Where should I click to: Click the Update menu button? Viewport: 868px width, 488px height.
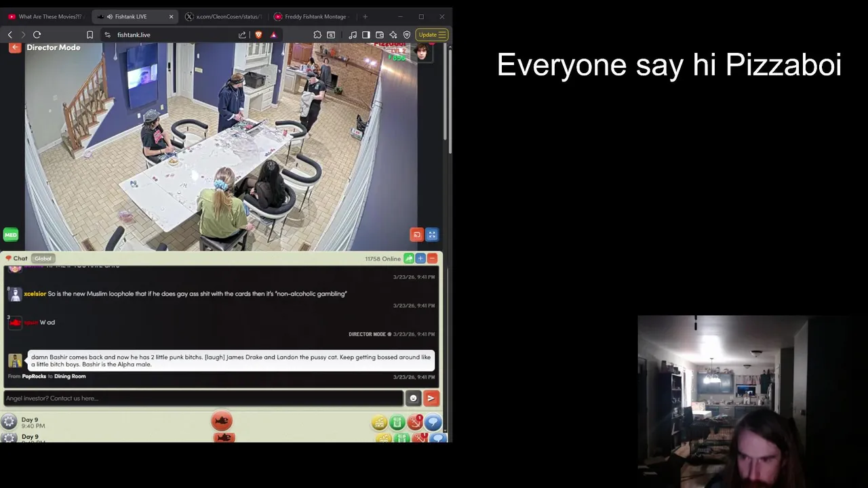432,35
